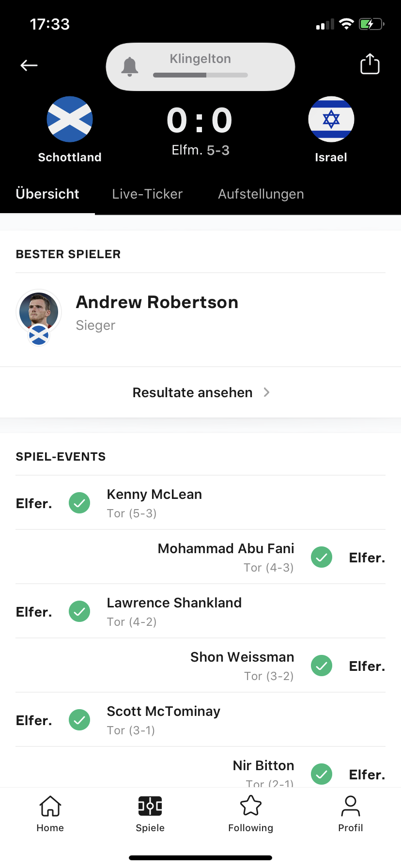The image size is (401, 868).
Task: Tap the bell icon in the Klingelton overlay
Action: click(x=129, y=66)
